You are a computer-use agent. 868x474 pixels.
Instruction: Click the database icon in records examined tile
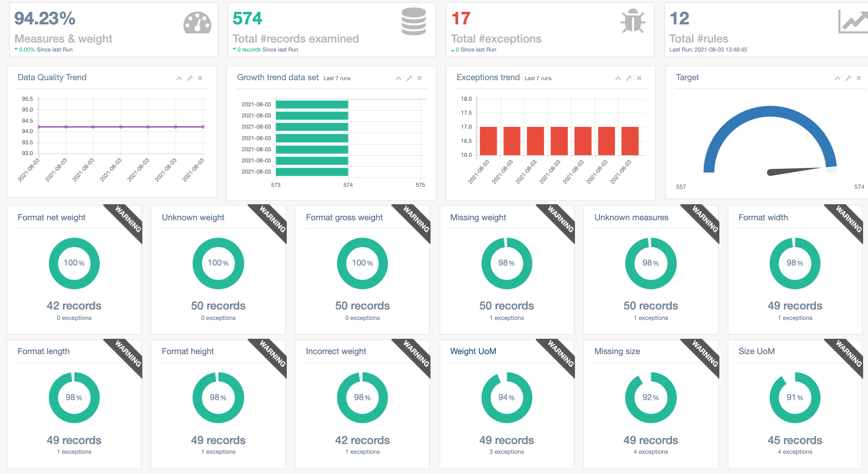[x=414, y=21]
